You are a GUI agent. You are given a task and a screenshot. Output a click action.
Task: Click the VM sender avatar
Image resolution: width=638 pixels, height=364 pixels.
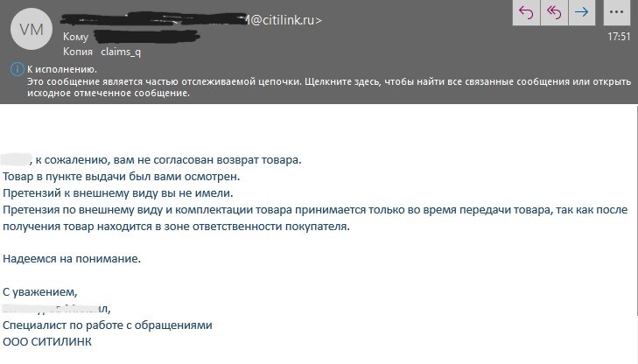click(30, 28)
